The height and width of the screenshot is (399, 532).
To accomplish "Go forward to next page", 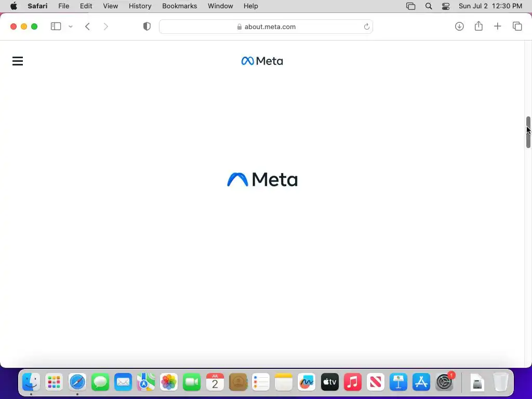I will coord(105,26).
